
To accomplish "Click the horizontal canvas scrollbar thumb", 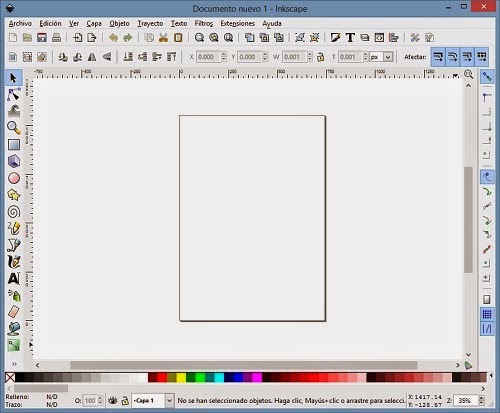I will [x=244, y=365].
